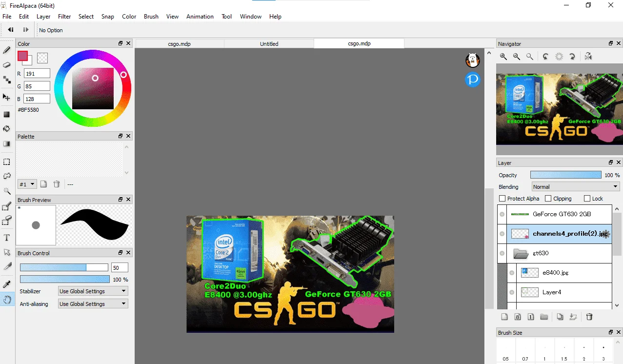The height and width of the screenshot is (364, 623).
Task: Rotate canvas left in Navigator
Action: tap(546, 57)
